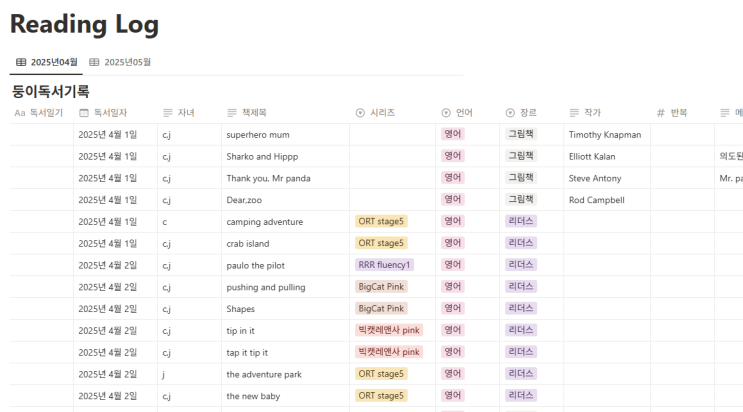Click the text icon beside 자녀 header
Viewport: 743px width, 412px height.
point(167,113)
